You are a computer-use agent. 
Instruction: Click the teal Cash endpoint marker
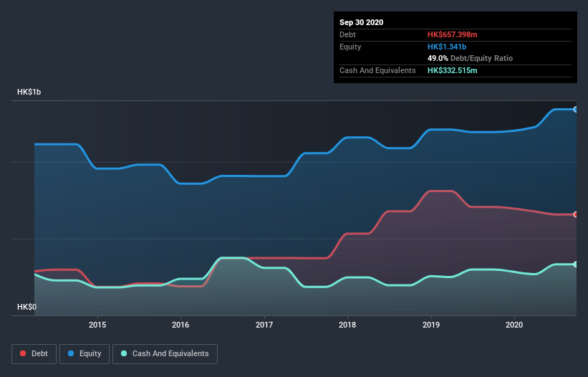click(x=576, y=264)
